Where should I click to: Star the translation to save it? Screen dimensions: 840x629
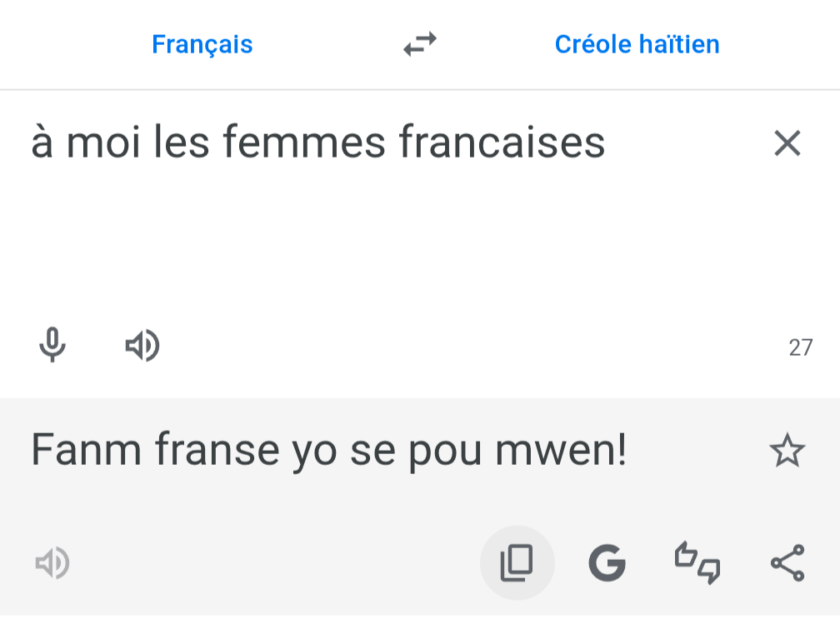(x=787, y=451)
